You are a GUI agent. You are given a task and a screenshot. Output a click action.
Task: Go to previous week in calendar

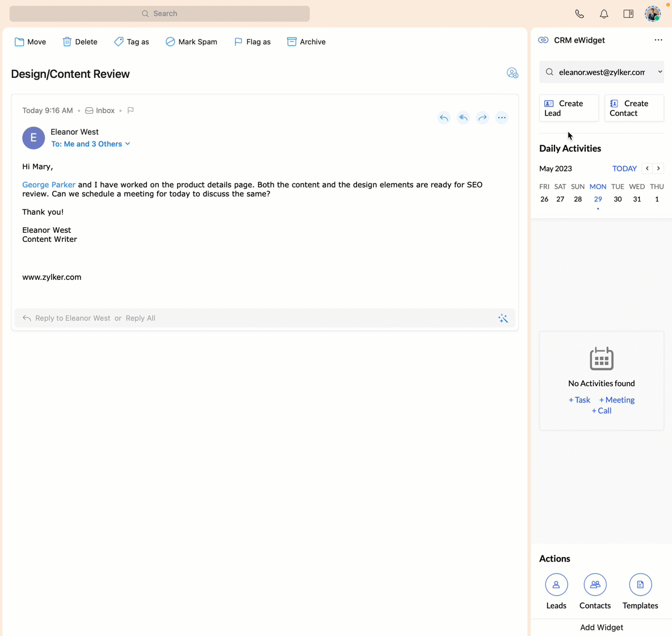point(647,169)
